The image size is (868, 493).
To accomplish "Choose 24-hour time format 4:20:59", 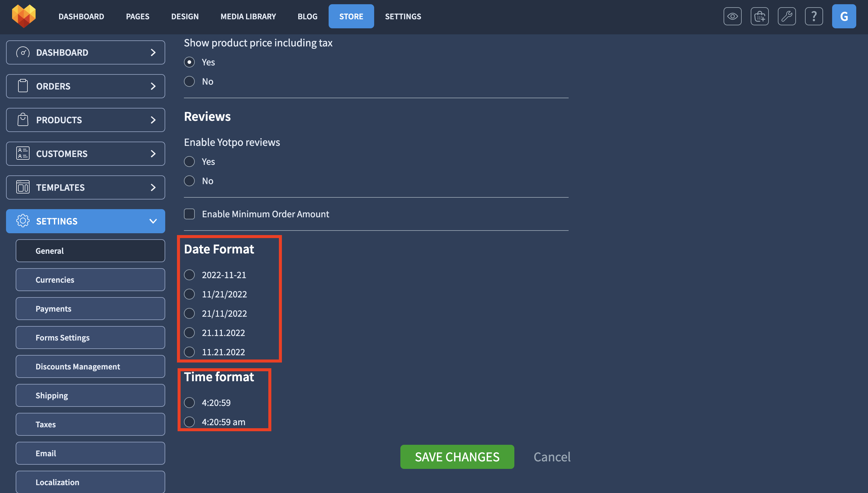I will (189, 403).
